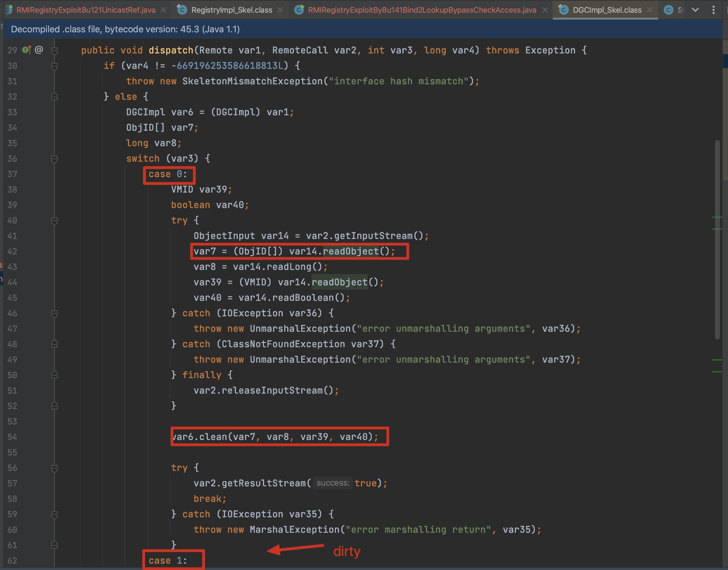
Task: Click the hash constant -669196253586618813L
Action: pyautogui.click(x=227, y=66)
